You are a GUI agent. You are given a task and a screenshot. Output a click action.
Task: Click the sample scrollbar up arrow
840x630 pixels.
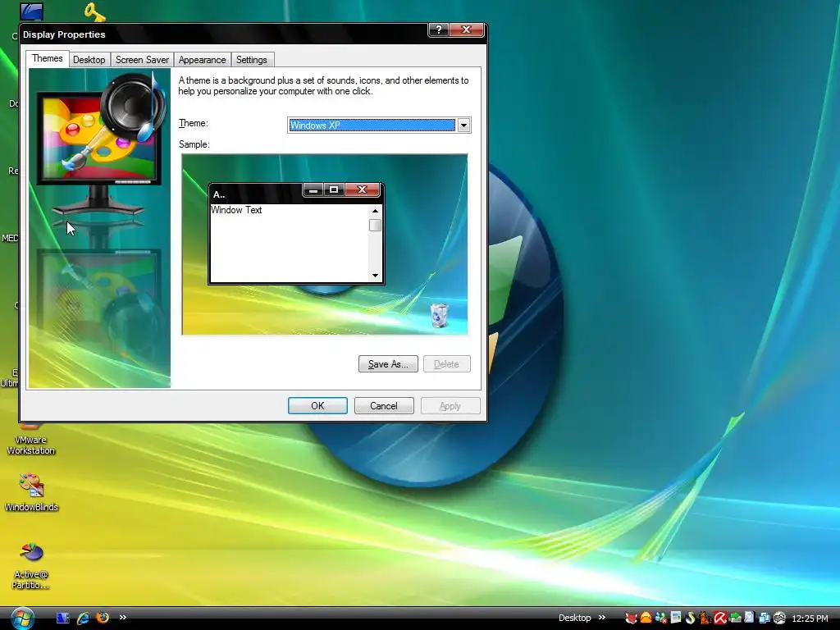click(x=375, y=211)
